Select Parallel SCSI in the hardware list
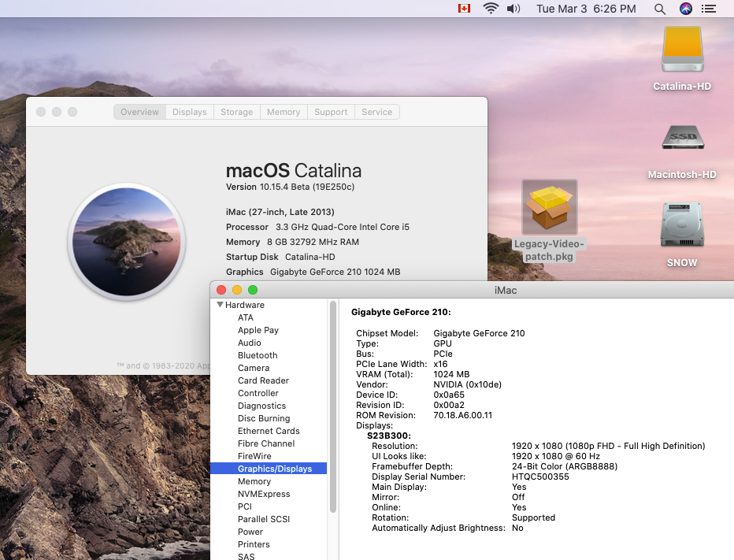The image size is (734, 560). (x=269, y=519)
